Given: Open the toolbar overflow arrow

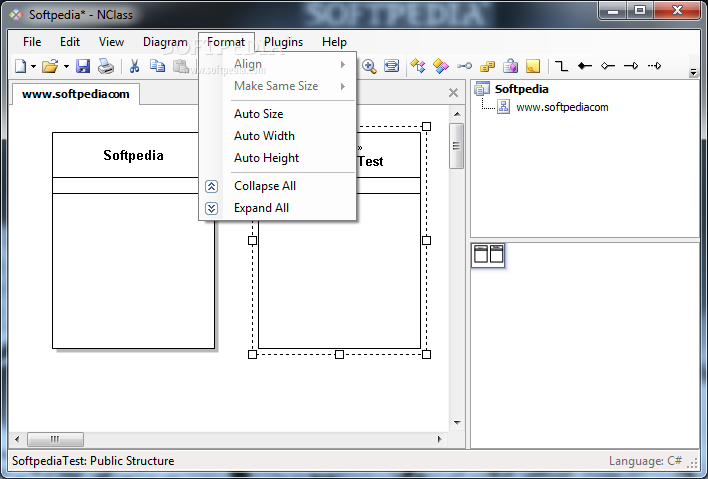Looking at the screenshot, I should (694, 72).
